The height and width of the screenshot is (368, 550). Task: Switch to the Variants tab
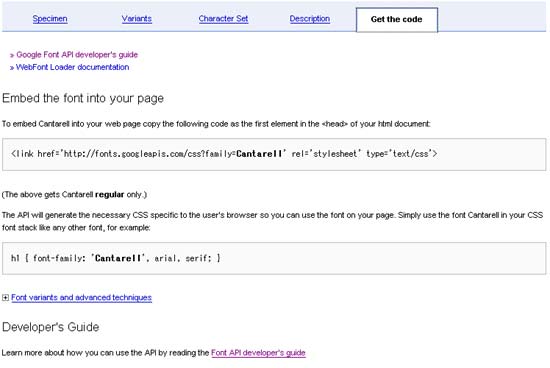[x=136, y=19]
